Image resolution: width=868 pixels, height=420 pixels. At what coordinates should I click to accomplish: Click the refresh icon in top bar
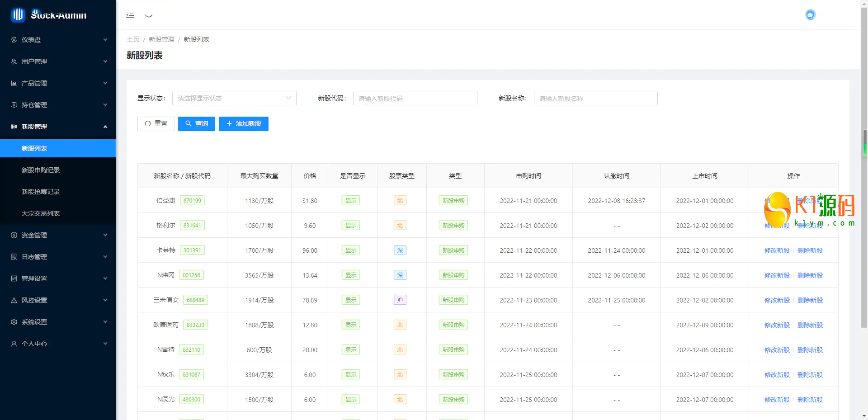click(149, 15)
